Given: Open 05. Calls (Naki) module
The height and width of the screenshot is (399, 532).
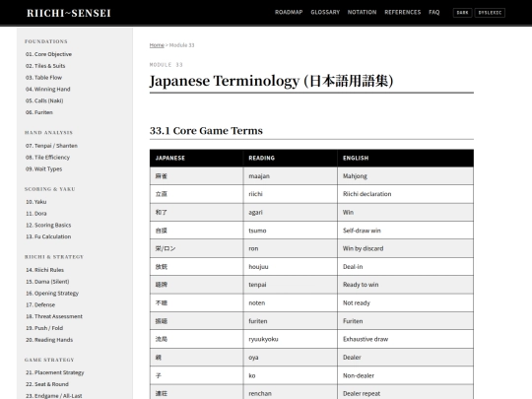Looking at the screenshot, I should (x=44, y=100).
